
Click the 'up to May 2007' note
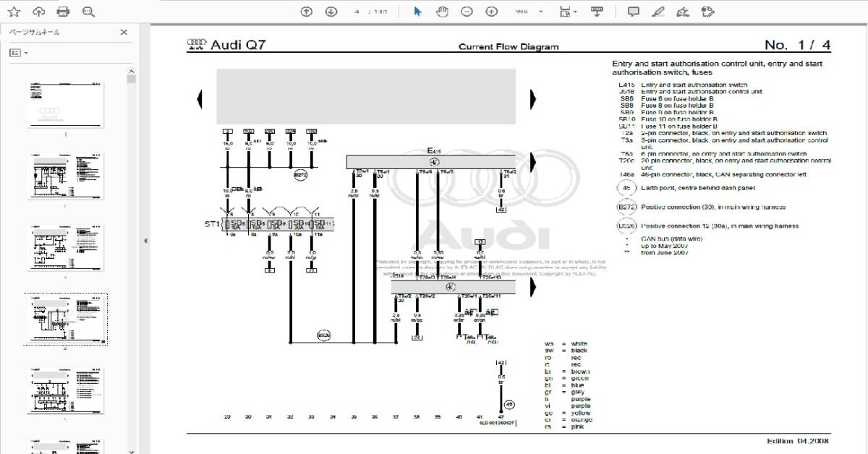pos(664,247)
